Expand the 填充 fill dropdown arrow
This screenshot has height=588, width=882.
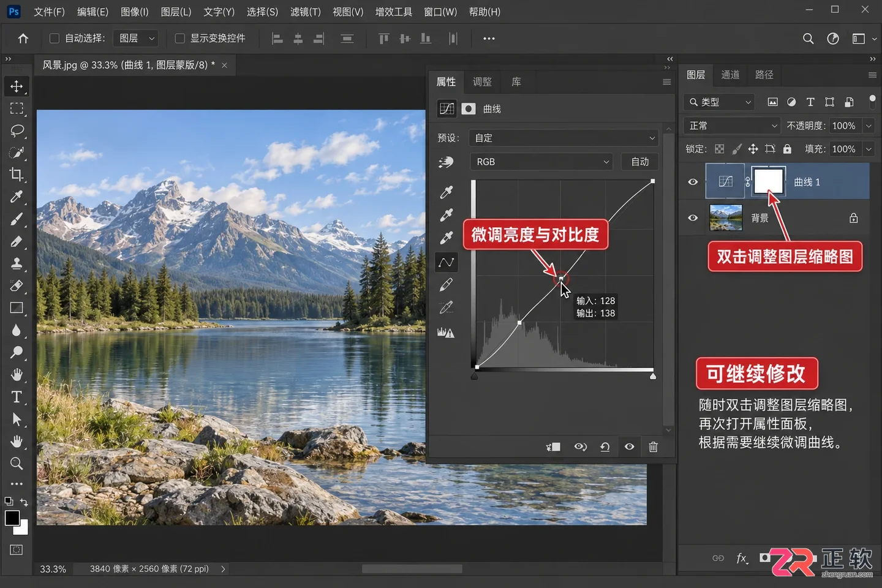point(869,149)
